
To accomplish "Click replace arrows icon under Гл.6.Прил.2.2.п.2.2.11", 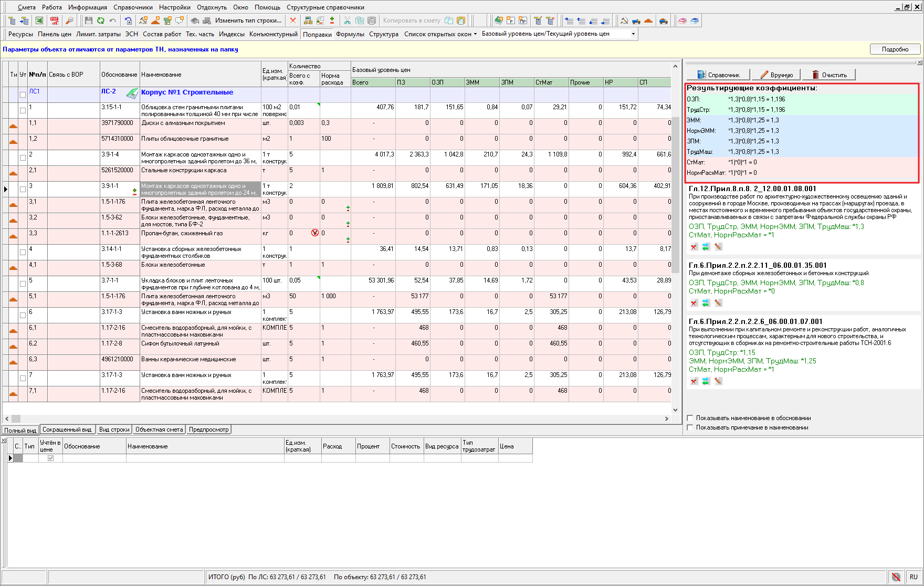I will pos(706,303).
